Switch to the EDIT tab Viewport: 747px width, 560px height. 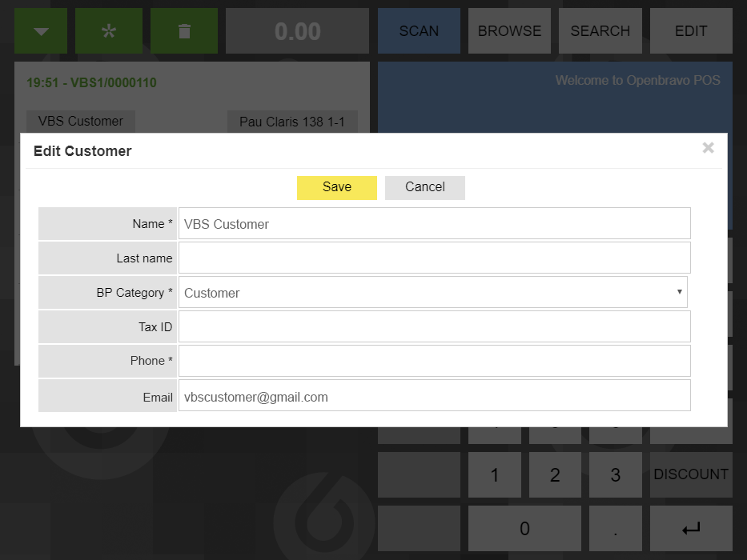click(691, 31)
